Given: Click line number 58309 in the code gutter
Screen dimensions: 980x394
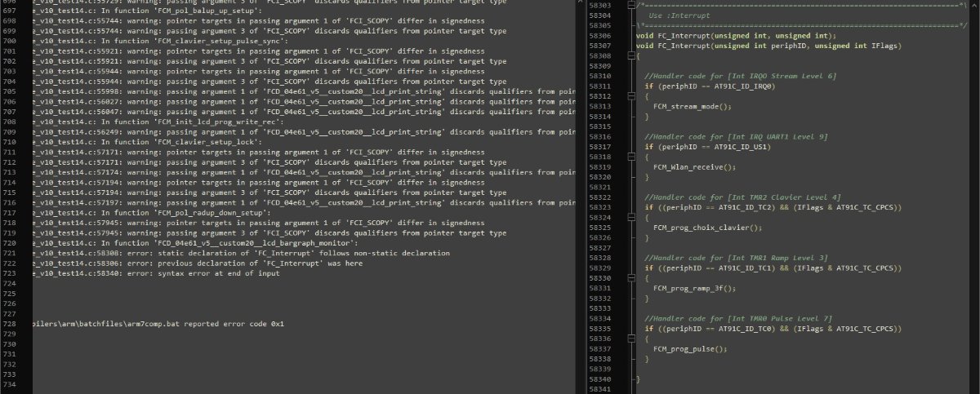Looking at the screenshot, I should [599, 66].
